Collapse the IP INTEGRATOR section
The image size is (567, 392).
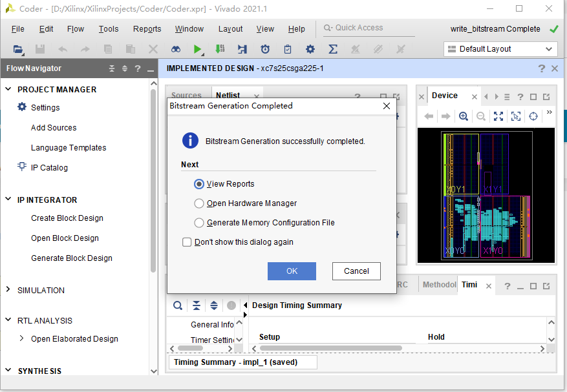point(8,199)
